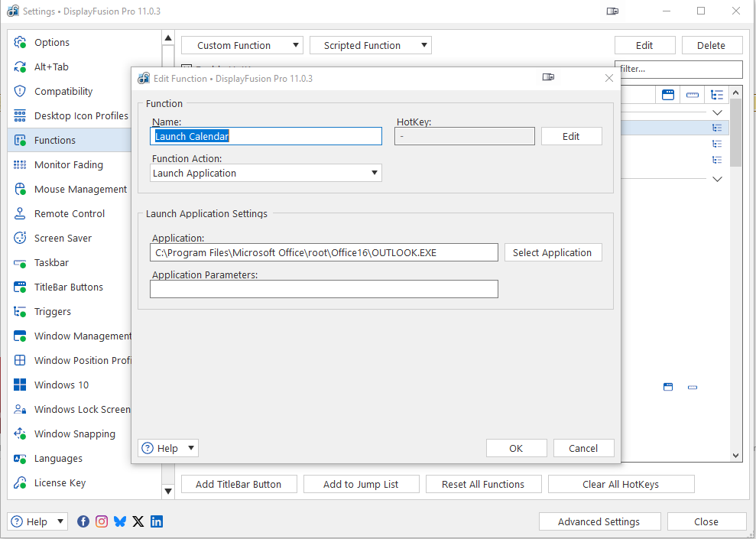756x539 pixels.
Task: Open the Instagram link icon
Action: click(102, 521)
